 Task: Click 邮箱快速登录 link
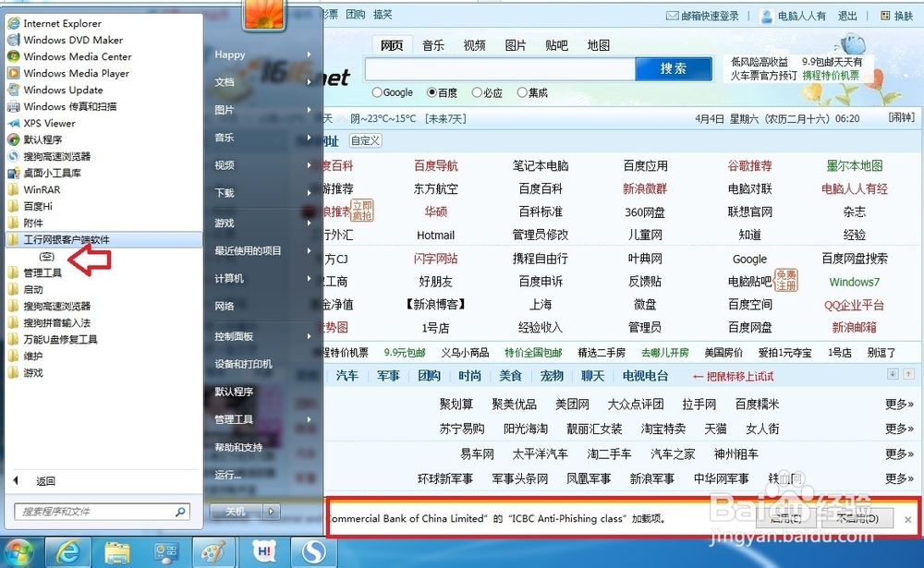(x=702, y=16)
